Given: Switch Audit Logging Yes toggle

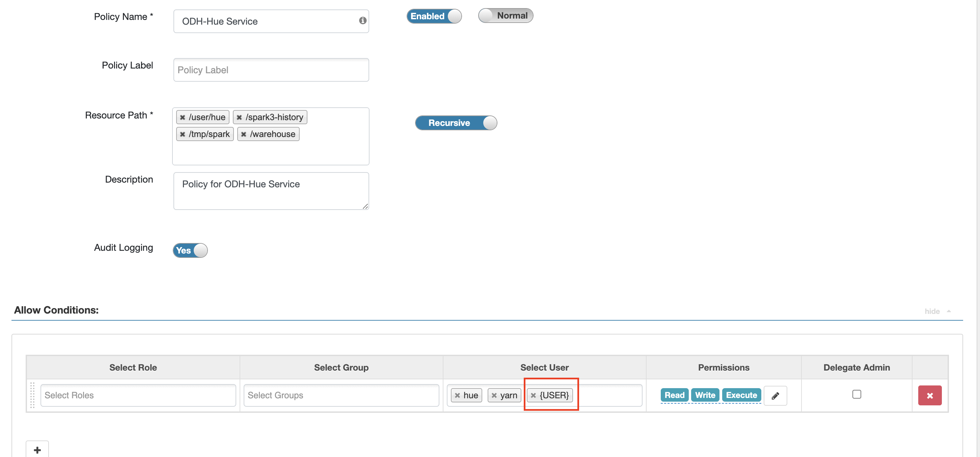Looking at the screenshot, I should tap(190, 250).
